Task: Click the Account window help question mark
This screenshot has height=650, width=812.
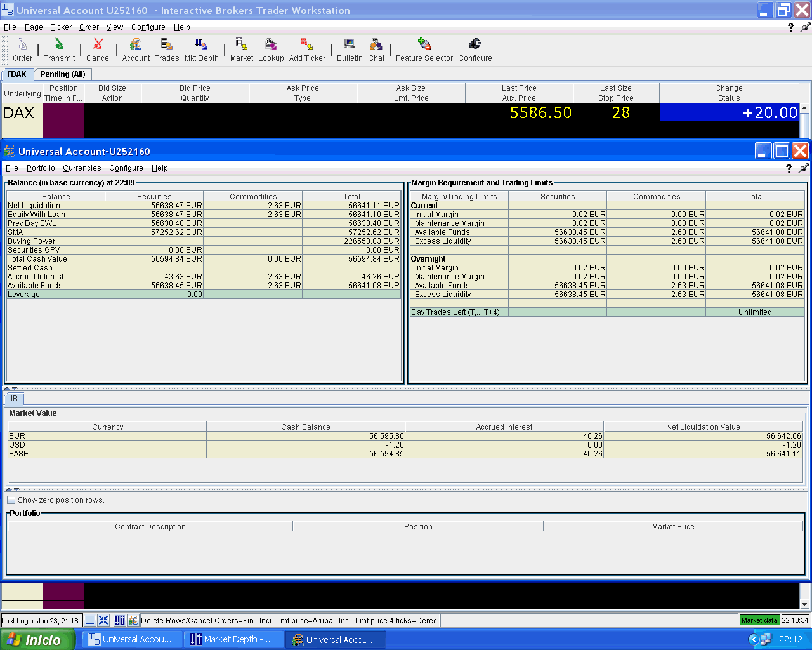Action: coord(789,168)
